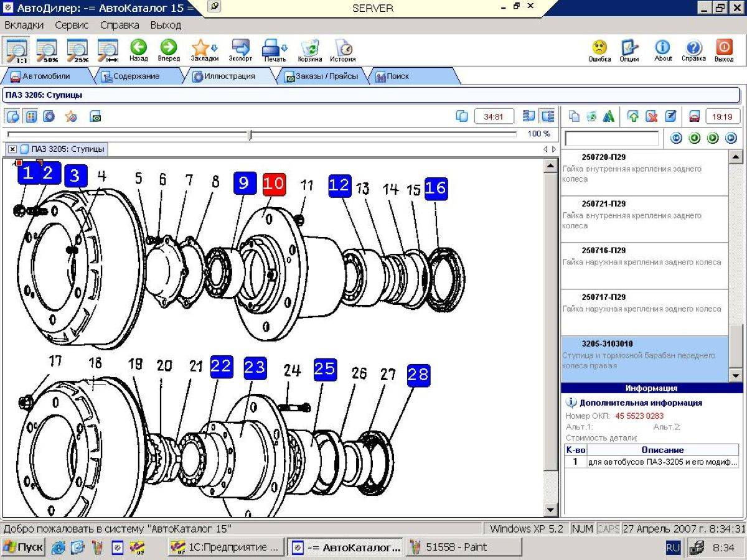Set zoom to 25% view
The width and height of the screenshot is (747, 560).
[x=78, y=50]
